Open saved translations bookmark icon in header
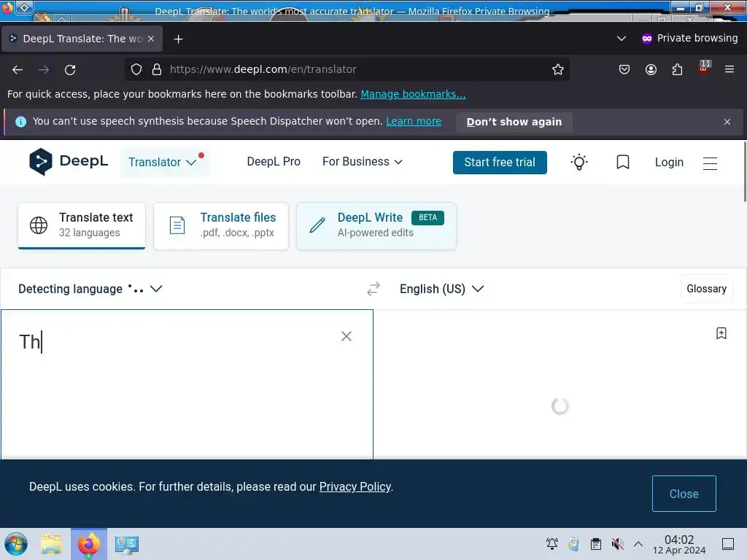Viewport: 747px width, 560px height. [623, 163]
